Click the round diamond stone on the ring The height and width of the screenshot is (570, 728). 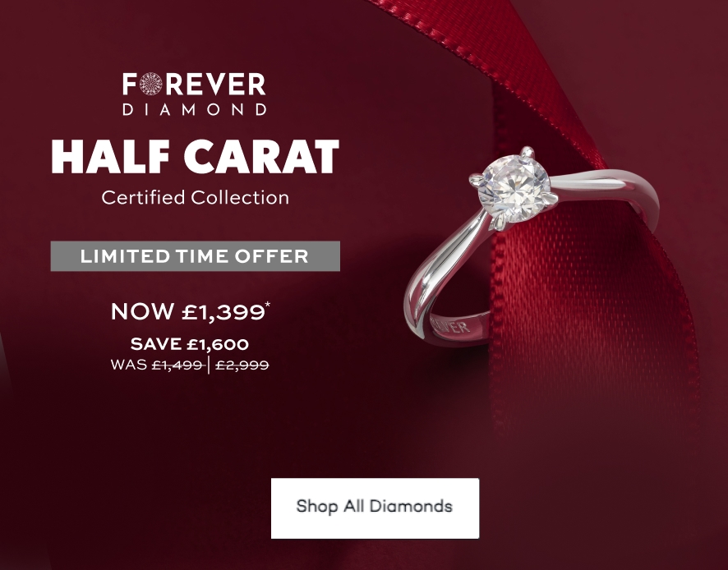point(514,188)
